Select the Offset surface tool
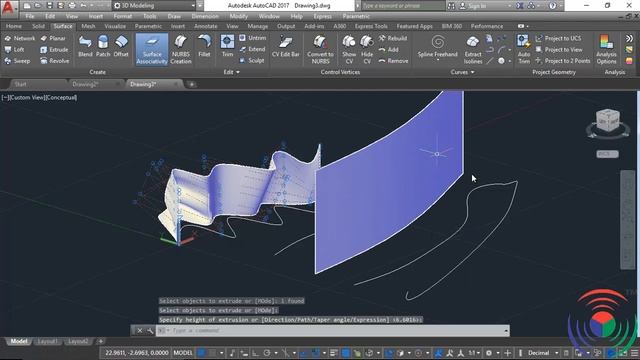Image resolution: width=640 pixels, height=360 pixels. point(121,46)
